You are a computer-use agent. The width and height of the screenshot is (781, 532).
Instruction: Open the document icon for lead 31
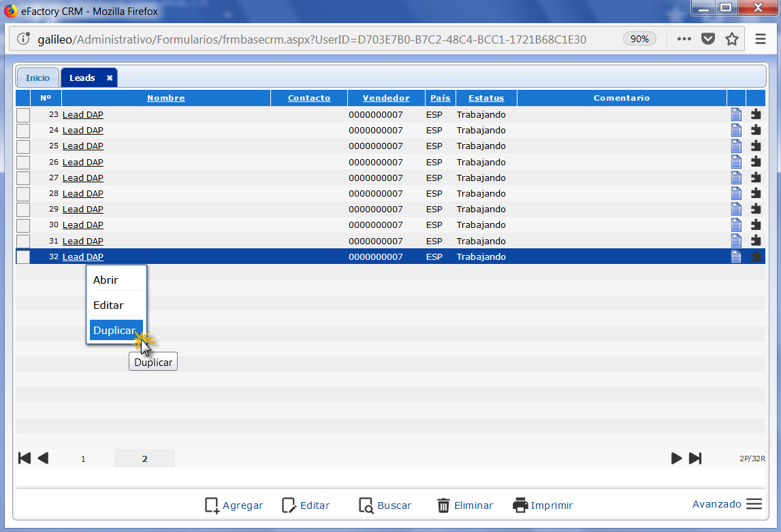click(x=736, y=241)
